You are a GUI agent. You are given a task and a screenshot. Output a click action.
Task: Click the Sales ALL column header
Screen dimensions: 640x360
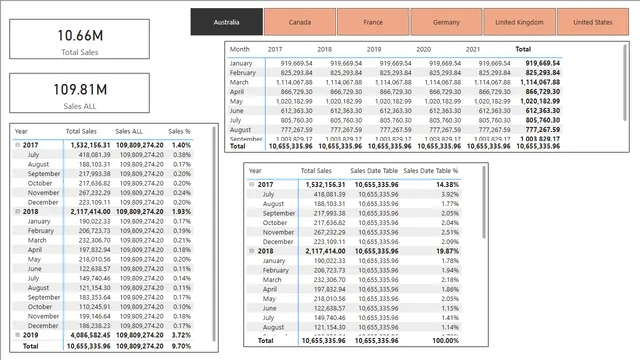pos(129,131)
